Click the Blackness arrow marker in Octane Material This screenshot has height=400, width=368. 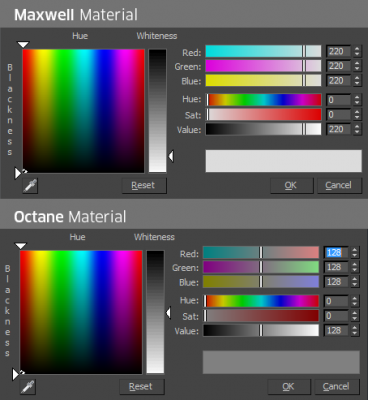[x=15, y=374]
